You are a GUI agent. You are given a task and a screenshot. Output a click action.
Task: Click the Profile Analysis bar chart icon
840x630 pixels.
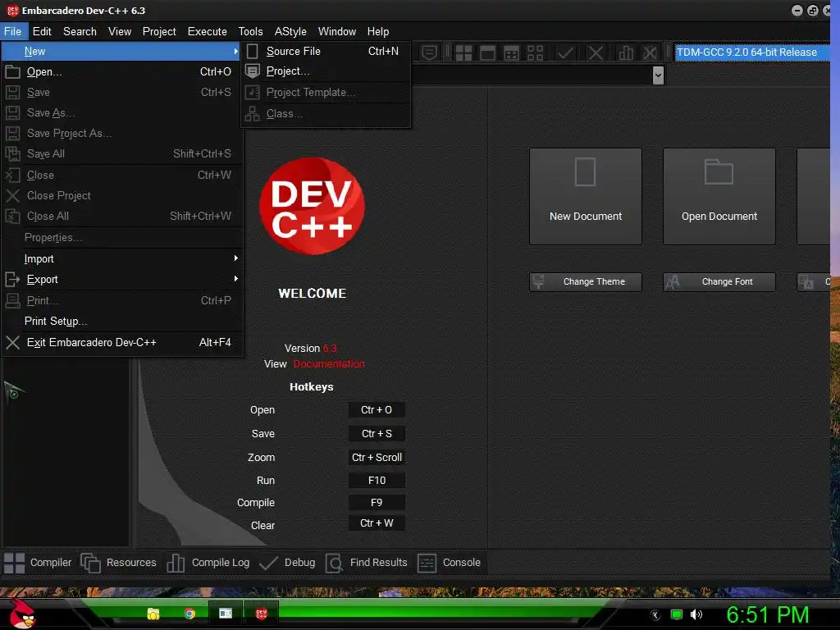click(x=625, y=52)
